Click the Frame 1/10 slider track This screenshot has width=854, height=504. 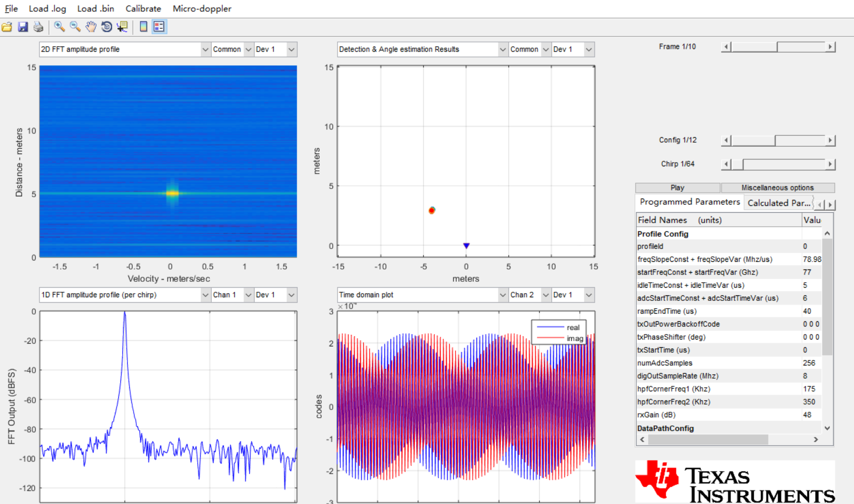click(778, 47)
